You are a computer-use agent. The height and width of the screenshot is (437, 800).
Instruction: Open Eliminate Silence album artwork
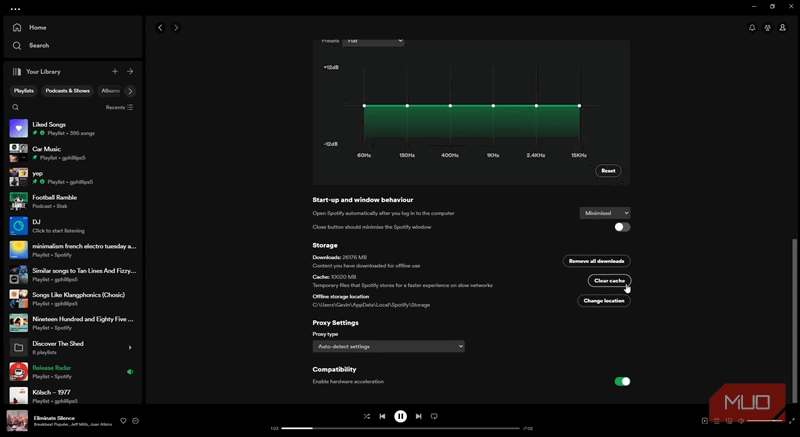click(x=17, y=421)
